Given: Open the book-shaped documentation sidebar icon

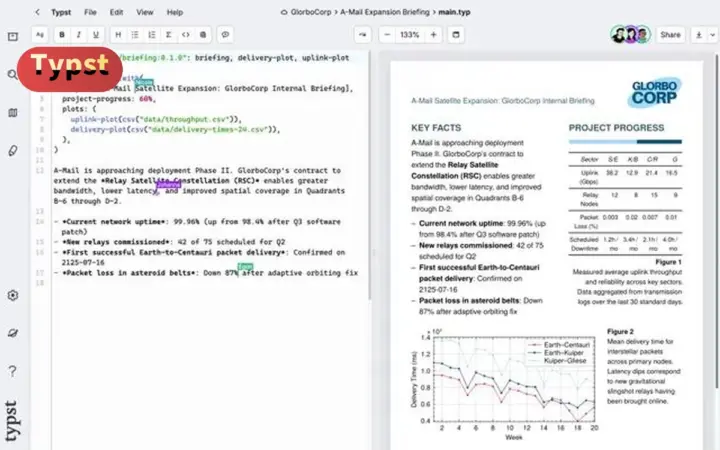Looking at the screenshot, I should click(x=13, y=112).
